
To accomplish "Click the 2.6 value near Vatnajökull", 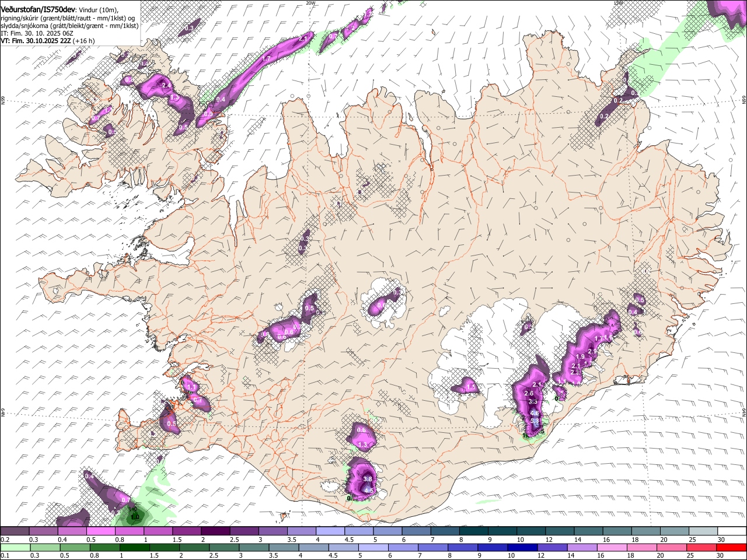I will coord(529,394).
